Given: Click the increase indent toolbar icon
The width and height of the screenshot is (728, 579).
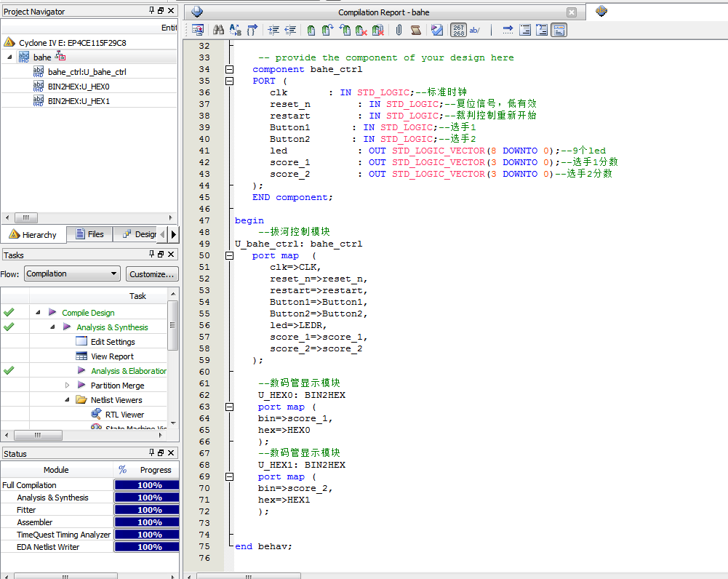Looking at the screenshot, I should [x=273, y=30].
